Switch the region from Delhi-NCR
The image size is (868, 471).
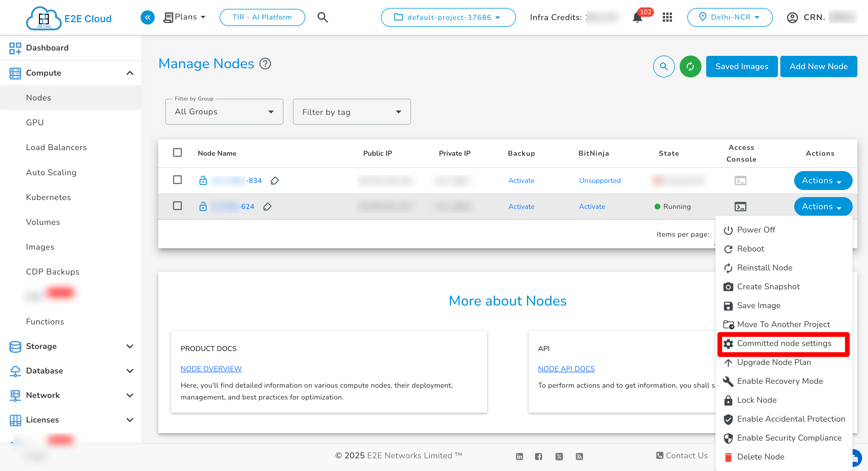click(x=730, y=17)
